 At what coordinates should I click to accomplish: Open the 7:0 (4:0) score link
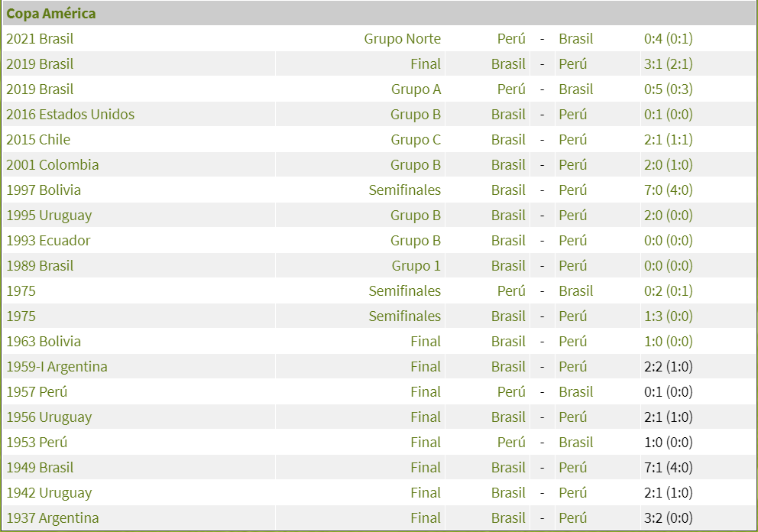click(x=668, y=190)
